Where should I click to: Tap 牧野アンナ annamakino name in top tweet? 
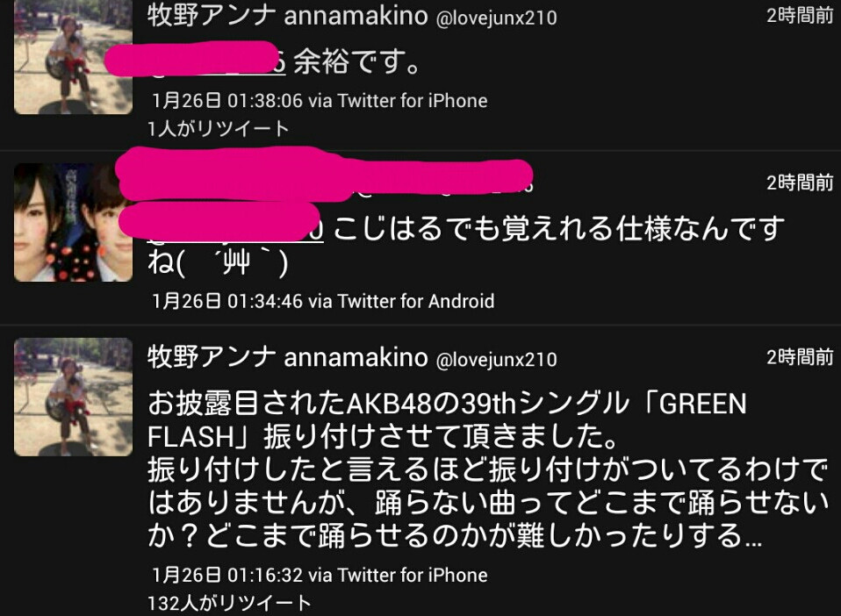(287, 16)
